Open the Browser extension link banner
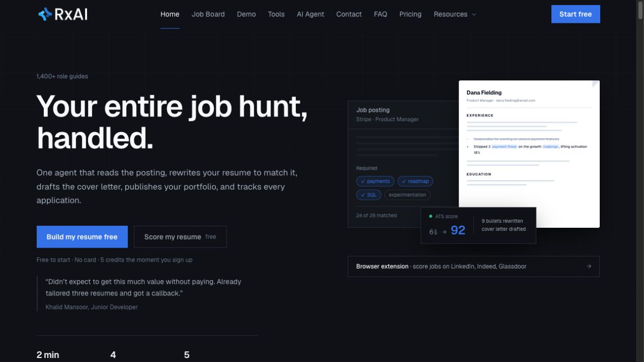This screenshot has width=644, height=362. point(473,266)
